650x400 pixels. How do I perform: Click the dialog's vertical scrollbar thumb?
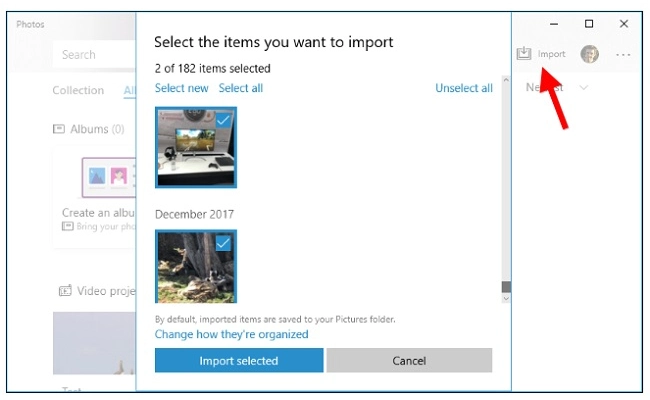505,287
